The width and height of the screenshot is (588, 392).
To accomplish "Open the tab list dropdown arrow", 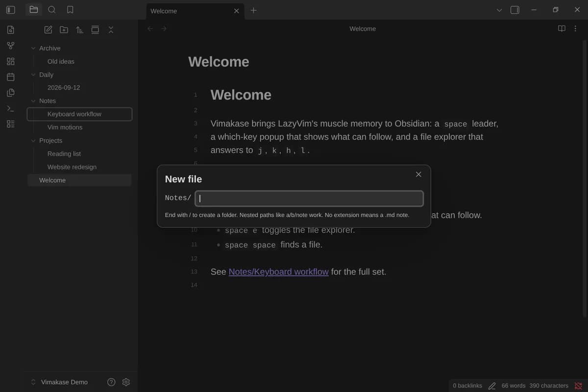I will click(499, 10).
